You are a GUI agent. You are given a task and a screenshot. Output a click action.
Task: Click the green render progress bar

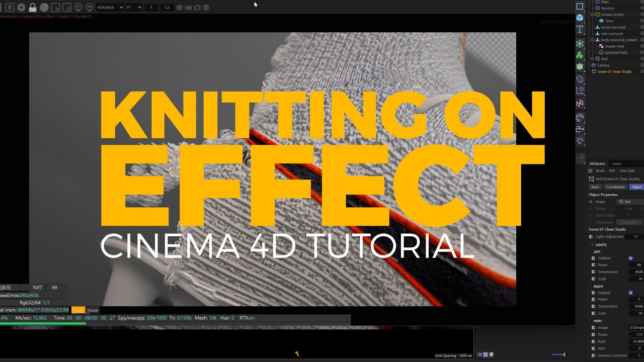pos(43,324)
